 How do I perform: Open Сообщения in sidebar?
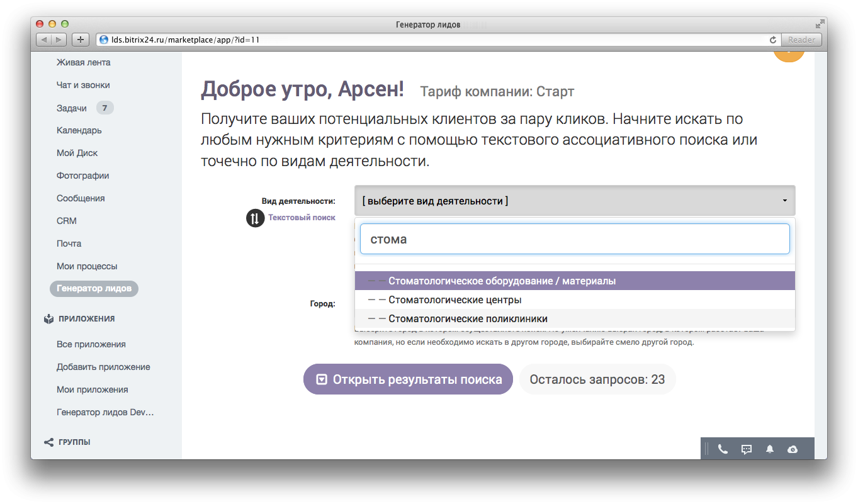point(81,198)
